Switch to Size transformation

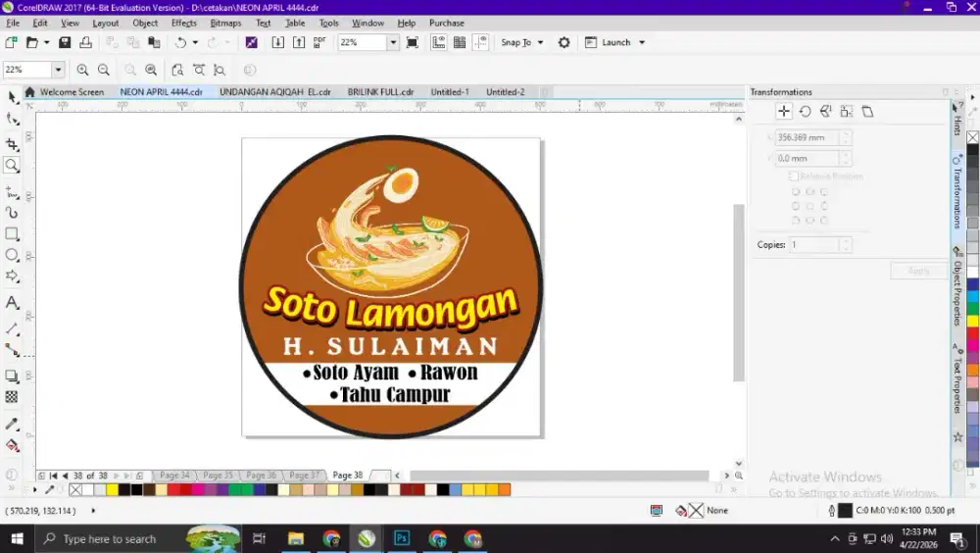pyautogui.click(x=847, y=112)
